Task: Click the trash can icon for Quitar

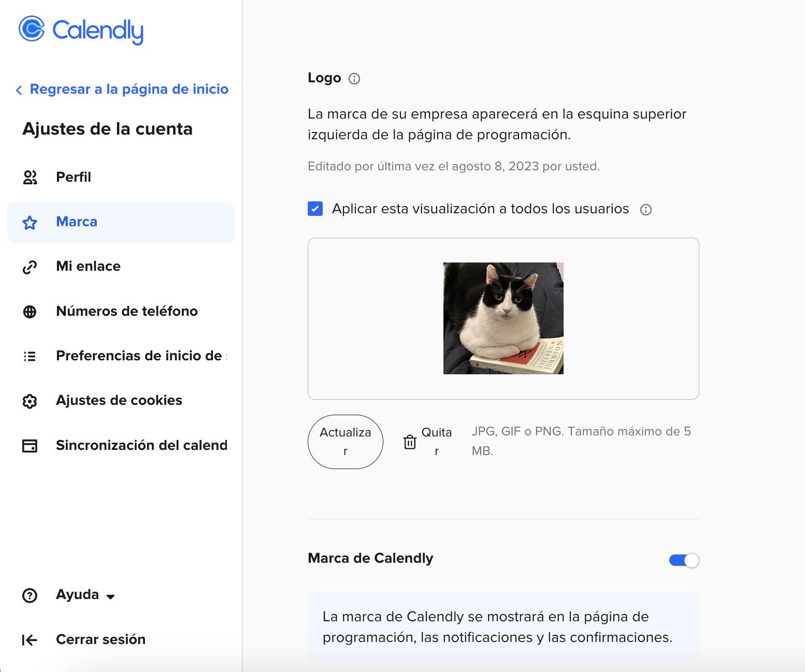Action: (410, 442)
